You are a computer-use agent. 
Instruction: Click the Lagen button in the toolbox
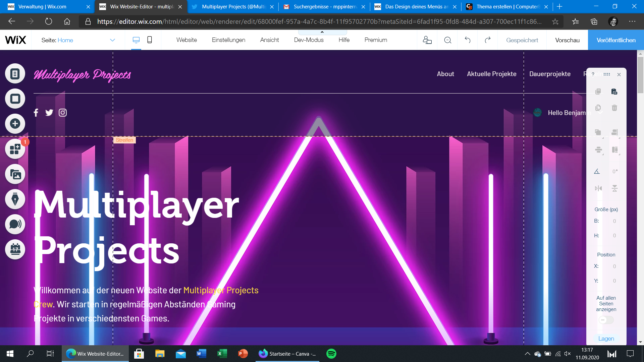coord(606,339)
